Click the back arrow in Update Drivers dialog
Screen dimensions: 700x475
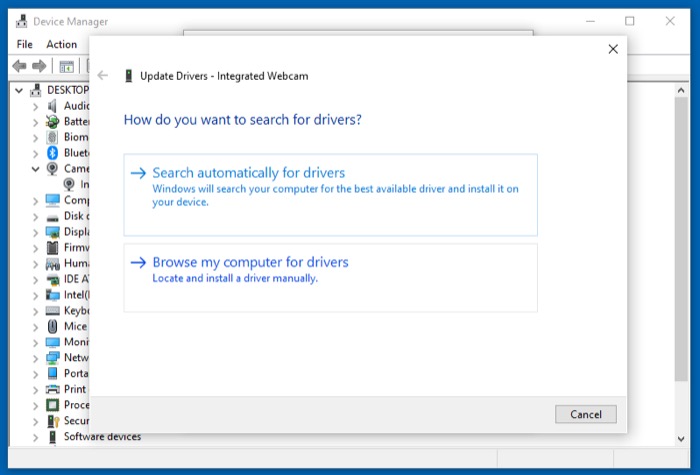[x=103, y=75]
